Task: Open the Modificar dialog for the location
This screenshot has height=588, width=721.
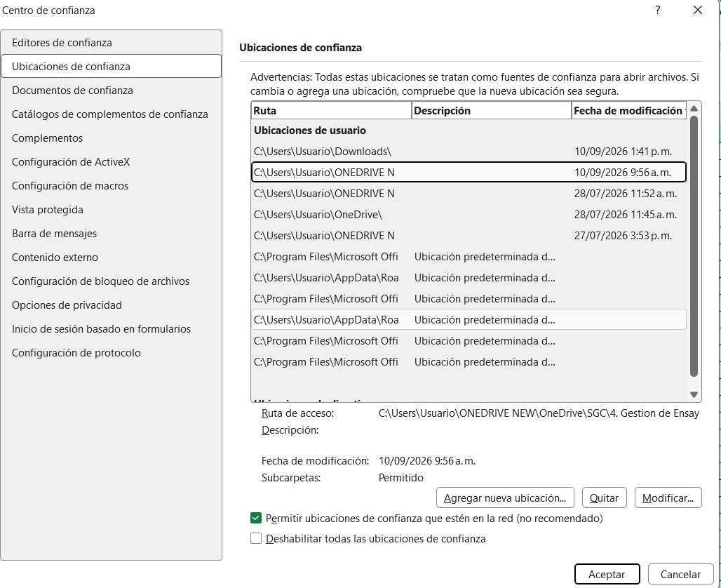Action: pyautogui.click(x=668, y=497)
